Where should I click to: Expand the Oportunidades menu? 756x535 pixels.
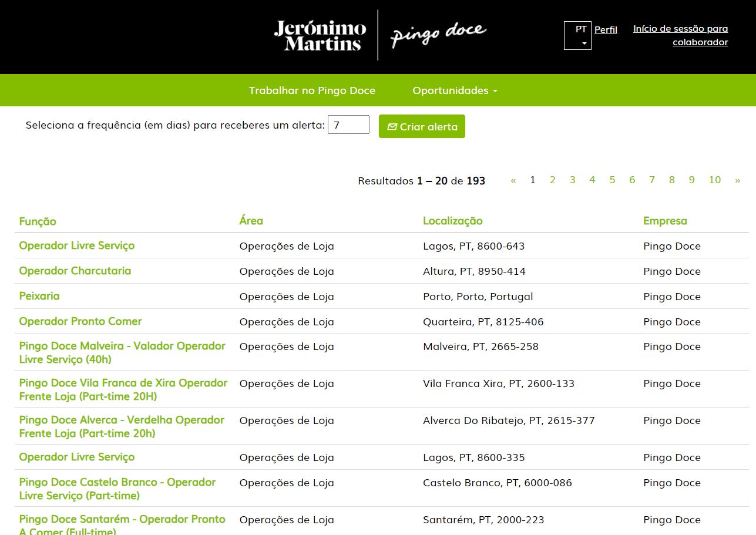[x=455, y=90]
